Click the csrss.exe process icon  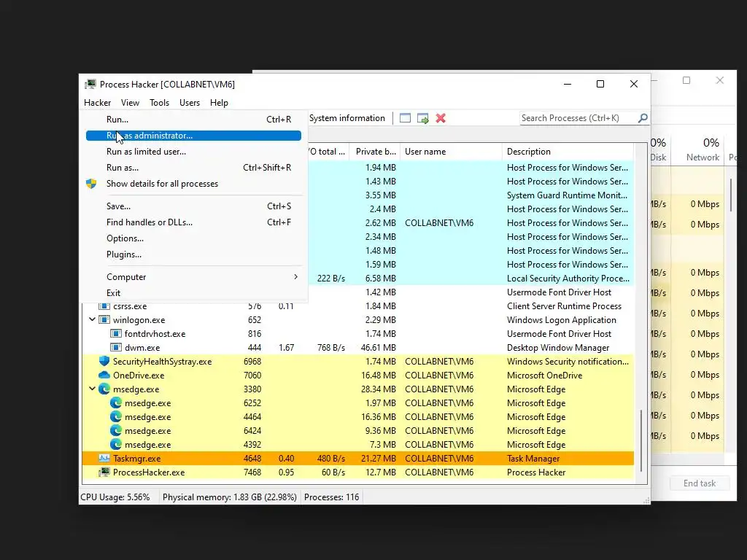click(104, 306)
